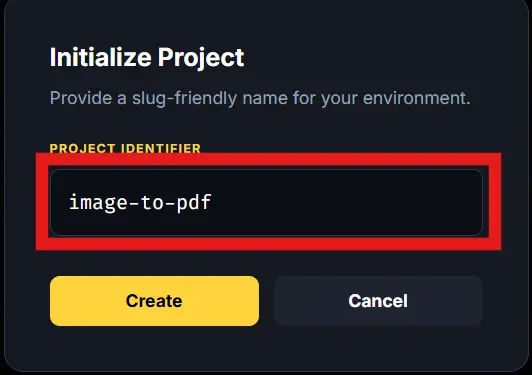
Task: Select the Initialize Project heading
Action: pos(147,57)
